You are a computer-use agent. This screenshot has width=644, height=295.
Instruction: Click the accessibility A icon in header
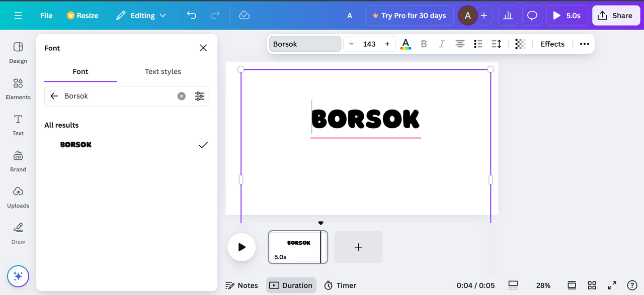[350, 16]
